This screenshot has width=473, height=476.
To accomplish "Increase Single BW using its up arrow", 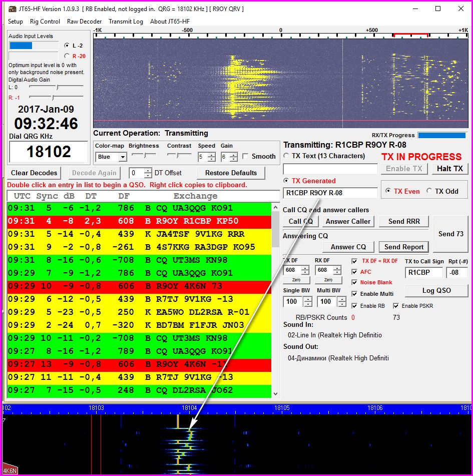I will click(307, 299).
